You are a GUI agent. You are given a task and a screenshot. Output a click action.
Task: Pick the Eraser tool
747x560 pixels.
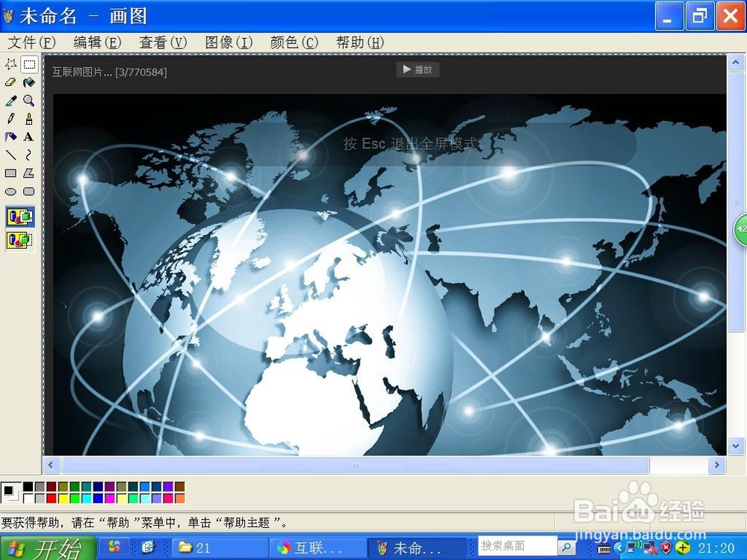(x=10, y=82)
